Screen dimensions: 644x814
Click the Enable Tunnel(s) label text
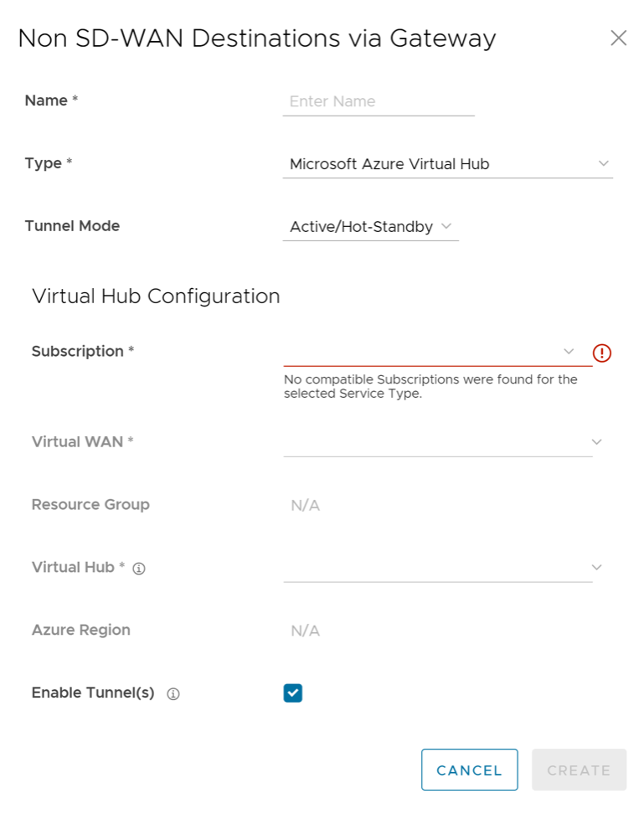[x=93, y=693]
